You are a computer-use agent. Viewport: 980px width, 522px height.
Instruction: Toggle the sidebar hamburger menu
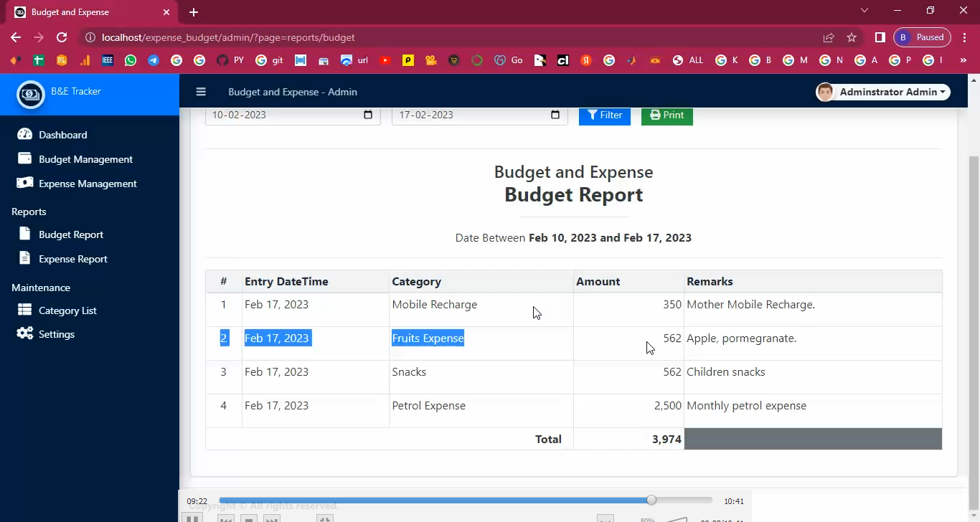point(201,92)
